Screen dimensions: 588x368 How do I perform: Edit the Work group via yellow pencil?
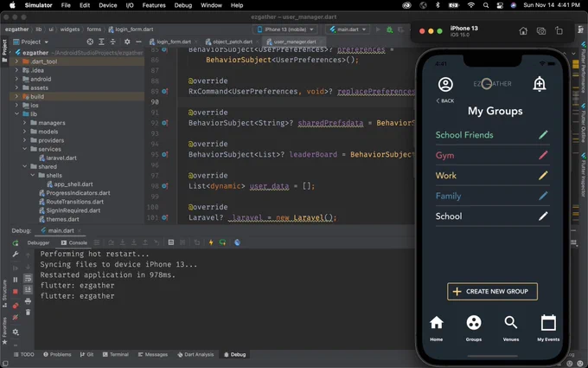tap(543, 176)
